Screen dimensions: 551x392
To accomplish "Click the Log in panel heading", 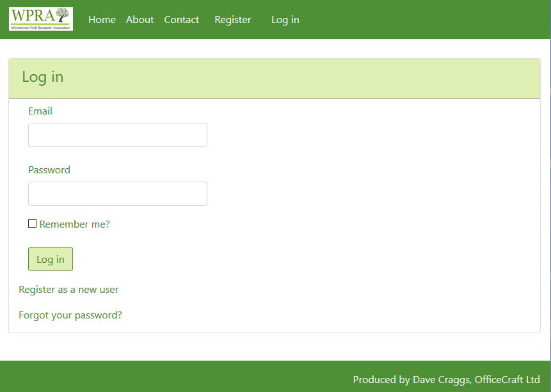I will [x=43, y=77].
